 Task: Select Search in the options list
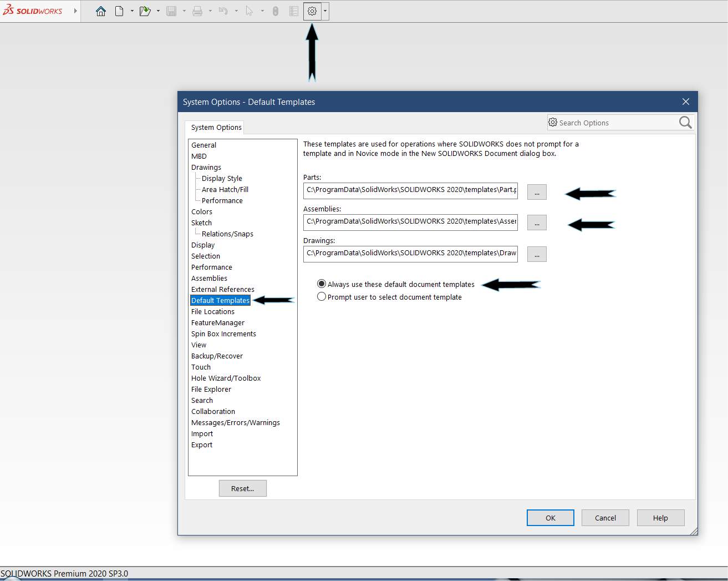(202, 400)
